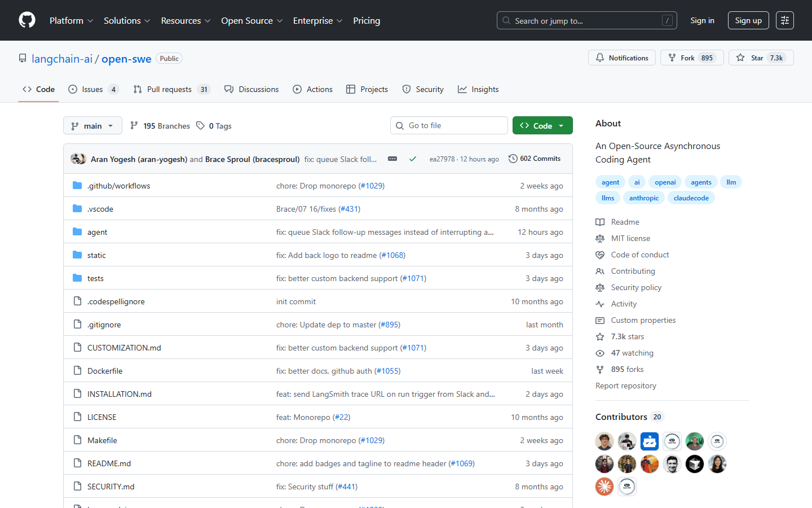Image resolution: width=812 pixels, height=508 pixels.
Task: Click the GitHub home logo
Action: [27, 20]
